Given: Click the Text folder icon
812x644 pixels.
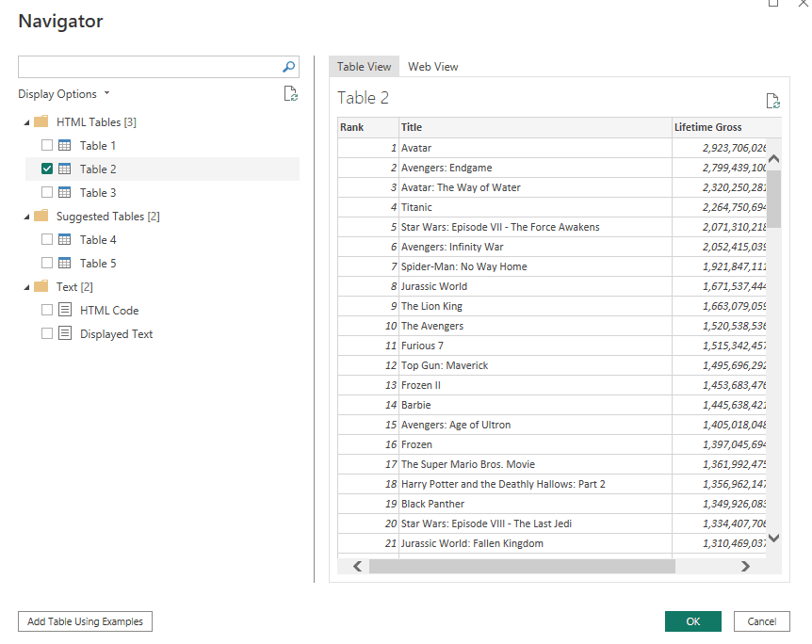Looking at the screenshot, I should point(41,286).
